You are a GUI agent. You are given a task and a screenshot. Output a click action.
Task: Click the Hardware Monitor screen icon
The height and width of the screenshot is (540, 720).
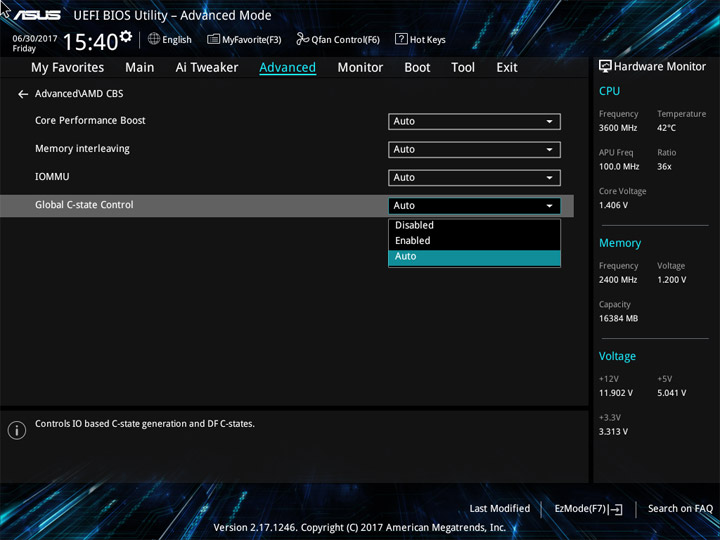605,66
